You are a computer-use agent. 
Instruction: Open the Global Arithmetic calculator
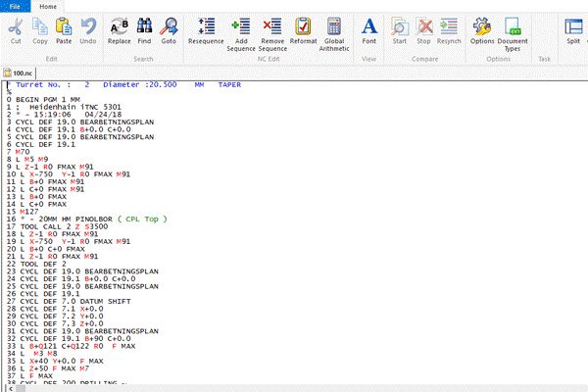pyautogui.click(x=334, y=29)
